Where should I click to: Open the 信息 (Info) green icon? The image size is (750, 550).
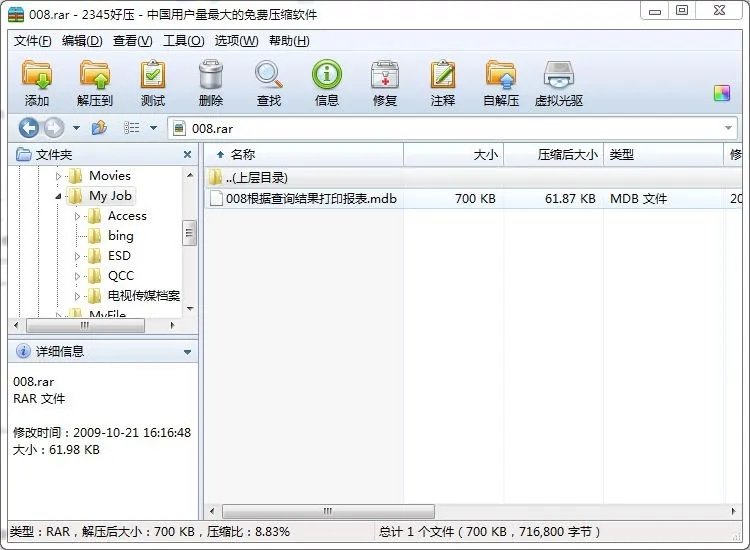(x=327, y=74)
